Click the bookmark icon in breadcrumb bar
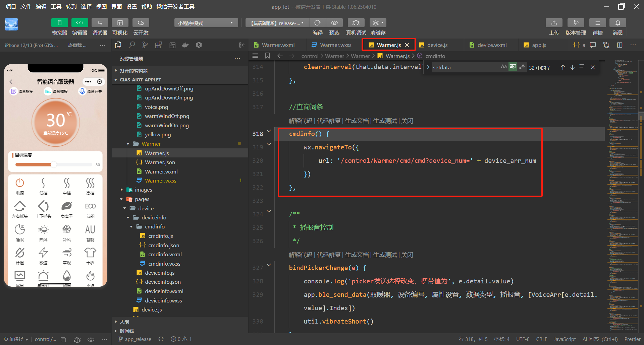The height and width of the screenshot is (345, 644). tap(267, 56)
